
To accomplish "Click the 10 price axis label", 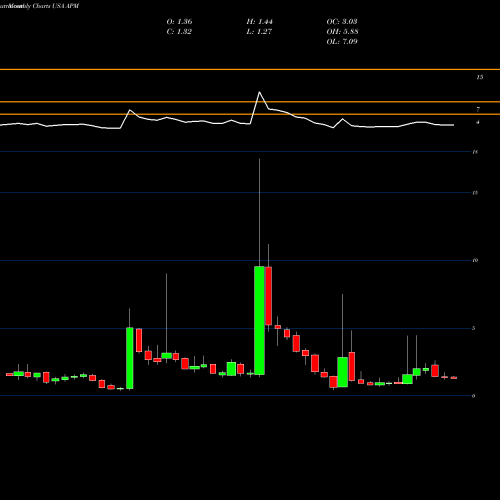I will (475, 260).
